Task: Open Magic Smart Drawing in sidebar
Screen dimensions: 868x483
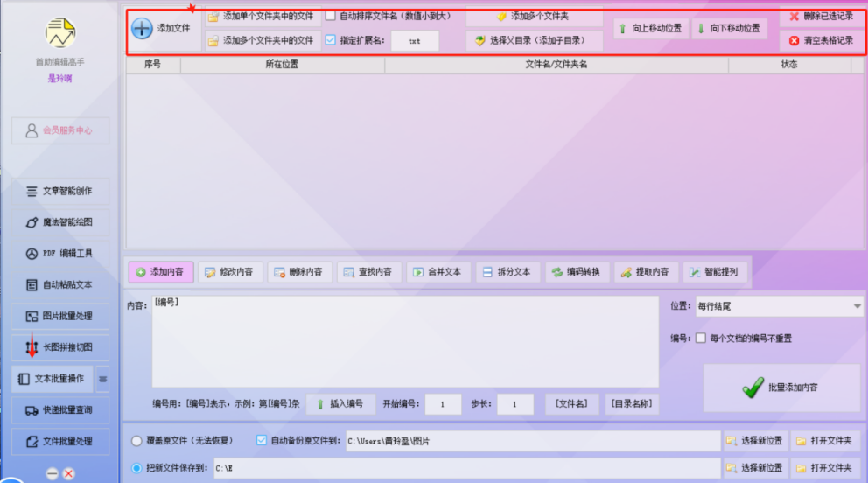Action: (60, 222)
